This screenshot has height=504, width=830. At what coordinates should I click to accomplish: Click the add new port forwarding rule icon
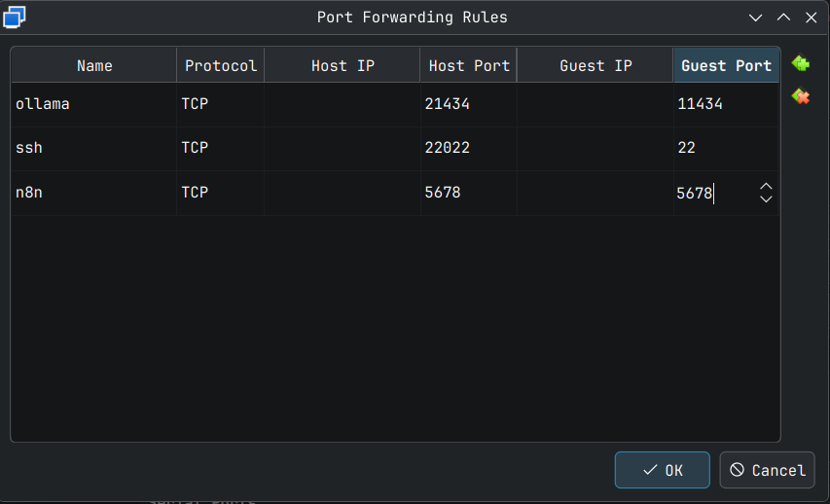(x=801, y=64)
